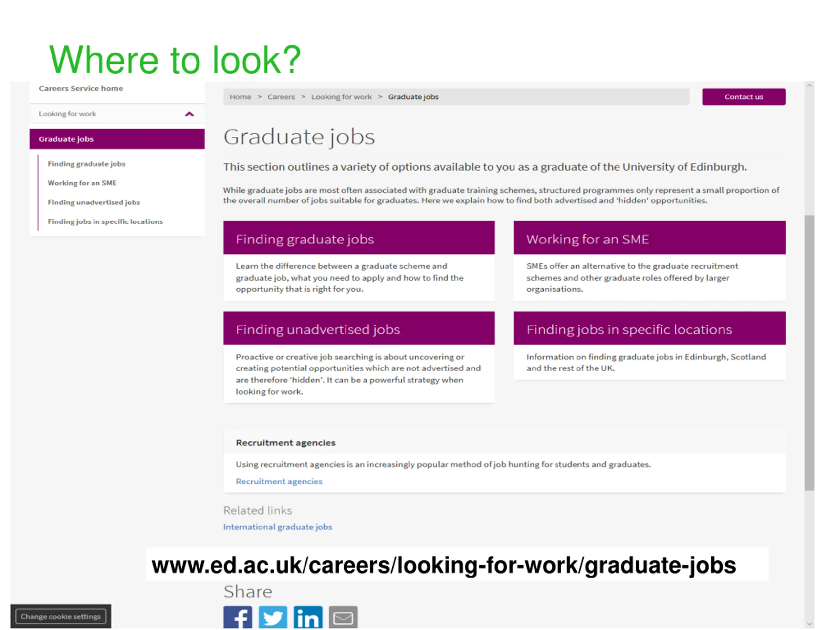Share the page by email icon

[343, 618]
